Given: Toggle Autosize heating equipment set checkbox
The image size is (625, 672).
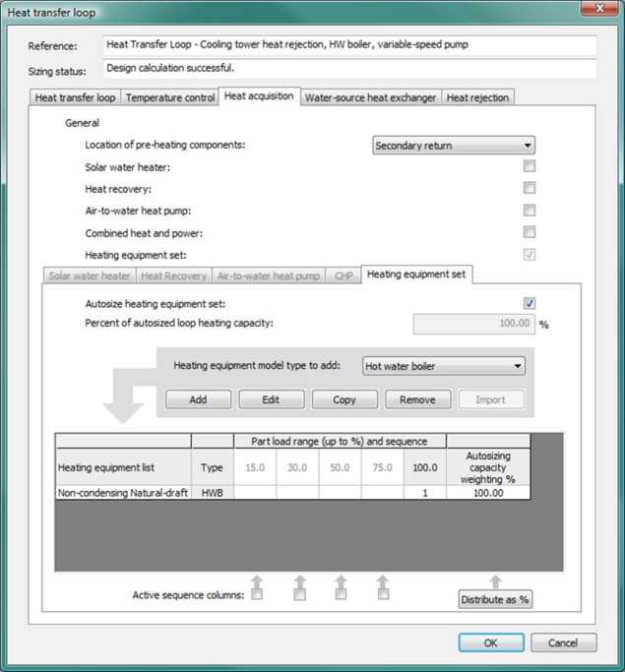Looking at the screenshot, I should pyautogui.click(x=530, y=304).
